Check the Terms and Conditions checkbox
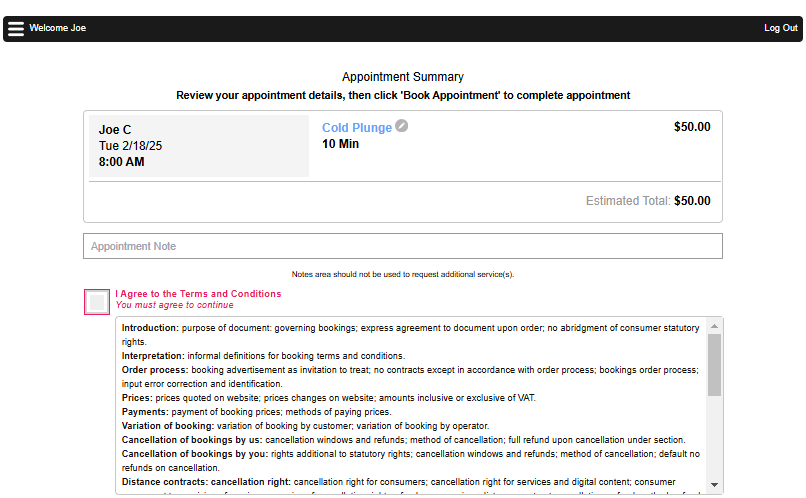The width and height of the screenshot is (806, 498). [97, 302]
